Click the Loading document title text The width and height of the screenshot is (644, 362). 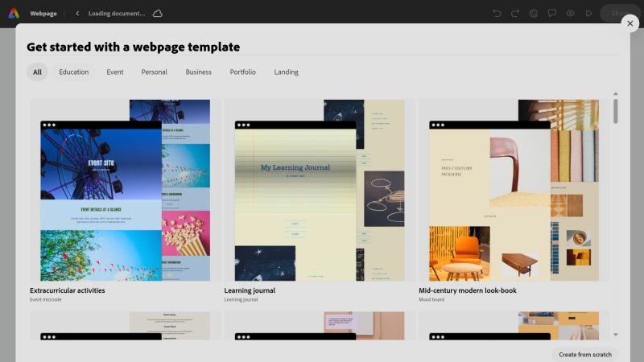click(x=117, y=13)
